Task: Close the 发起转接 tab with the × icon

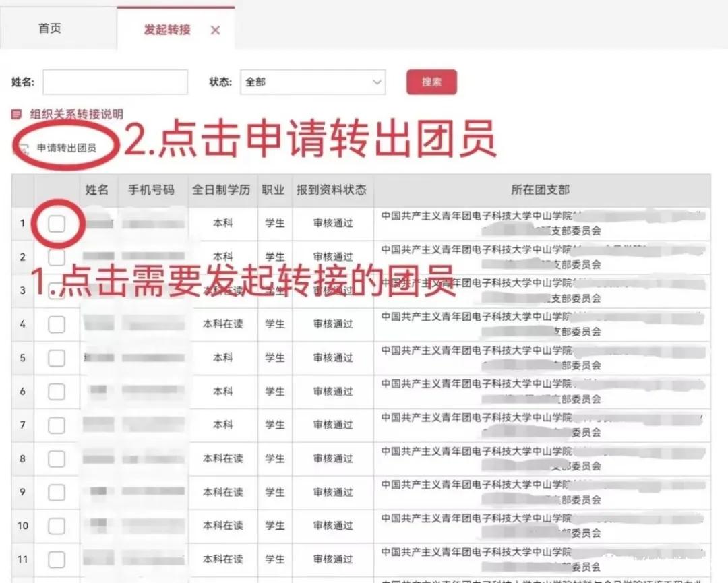Action: [214, 28]
